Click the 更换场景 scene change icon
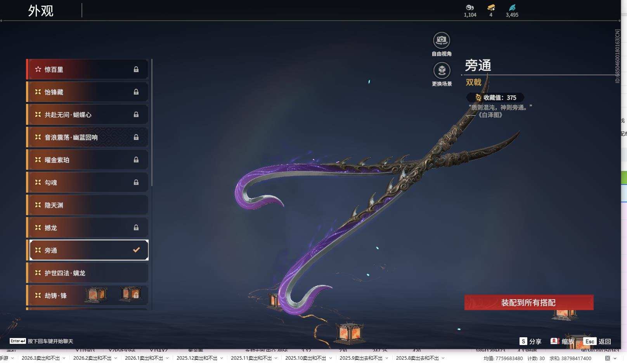 (441, 71)
